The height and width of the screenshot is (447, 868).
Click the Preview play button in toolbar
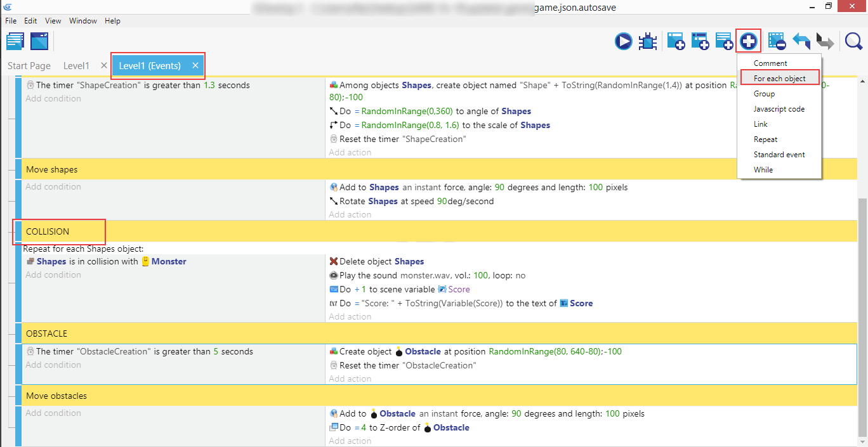pos(623,42)
